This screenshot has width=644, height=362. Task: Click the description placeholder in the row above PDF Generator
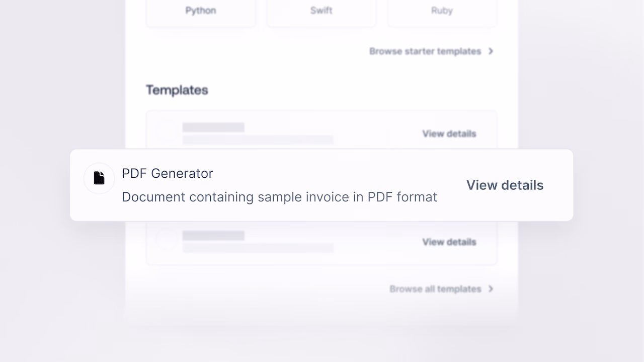(258, 139)
